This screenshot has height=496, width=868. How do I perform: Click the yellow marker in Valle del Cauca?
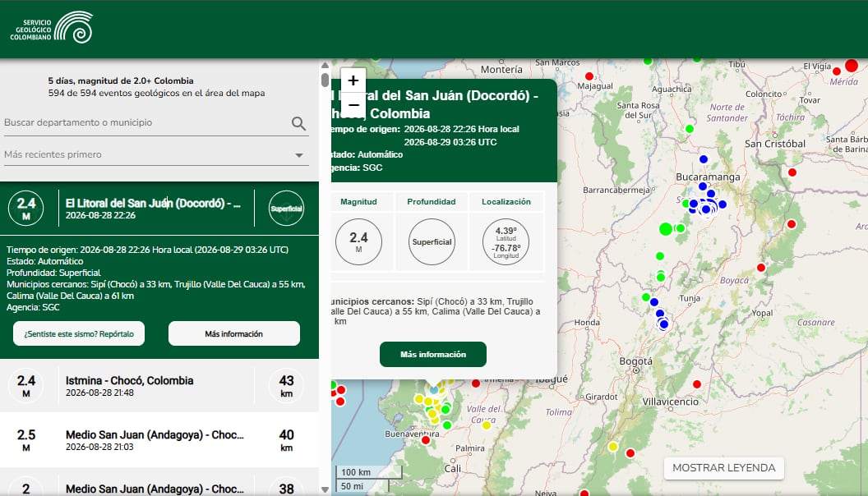coord(487,425)
